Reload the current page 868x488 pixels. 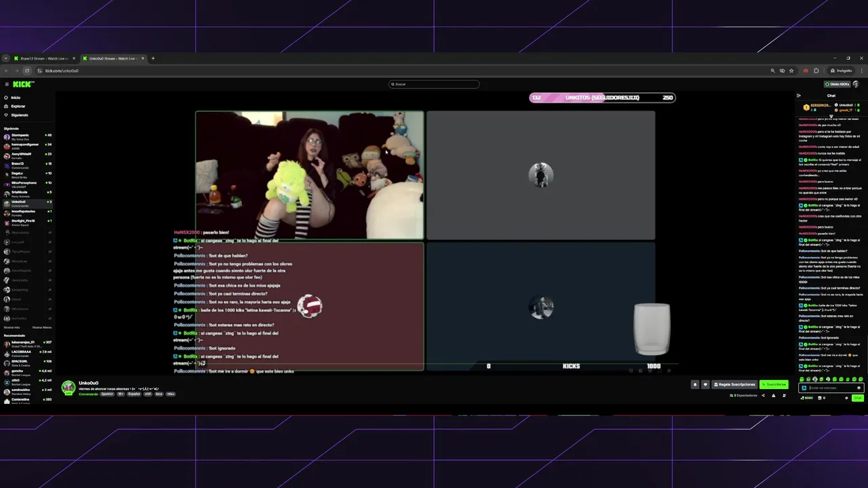click(27, 70)
